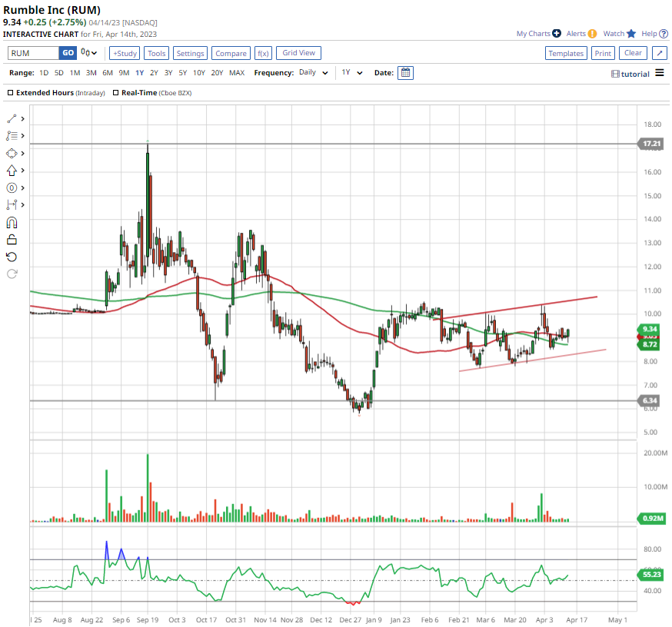Open the Alerts link
672x627 pixels.
click(576, 33)
